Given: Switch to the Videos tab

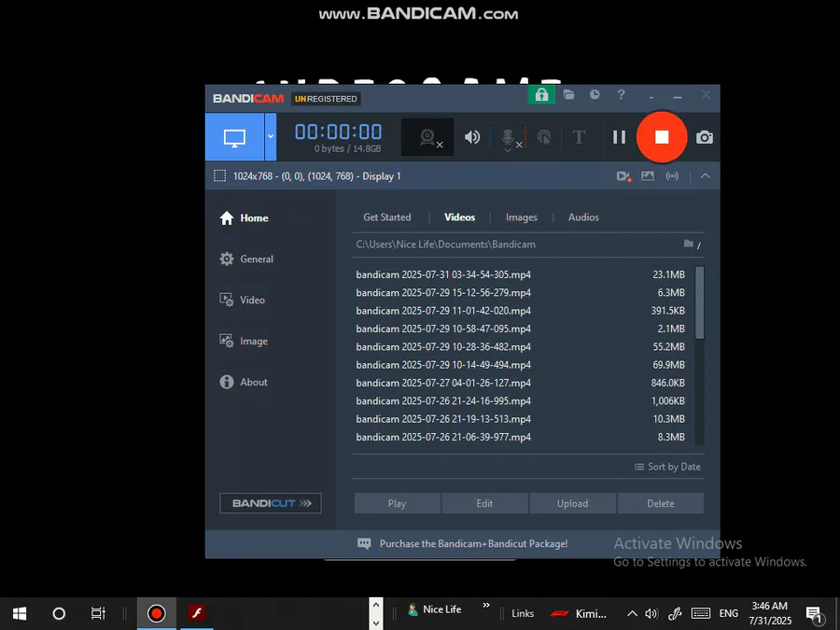Looking at the screenshot, I should (x=459, y=217).
